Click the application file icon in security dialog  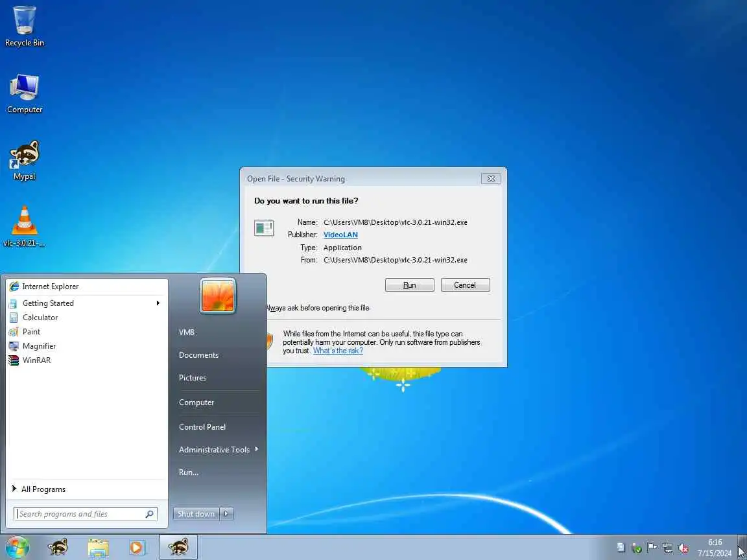[264, 228]
